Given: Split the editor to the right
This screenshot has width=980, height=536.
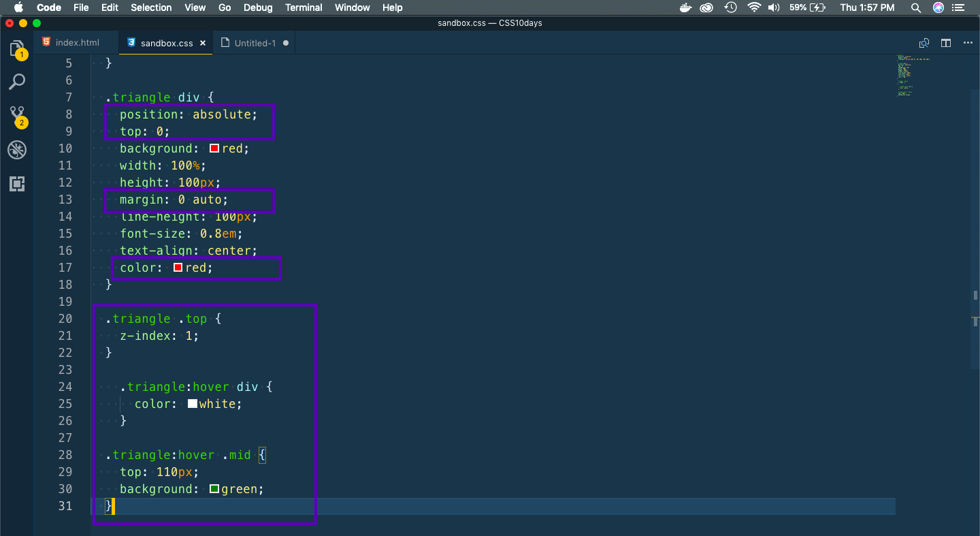Looking at the screenshot, I should click(x=946, y=43).
